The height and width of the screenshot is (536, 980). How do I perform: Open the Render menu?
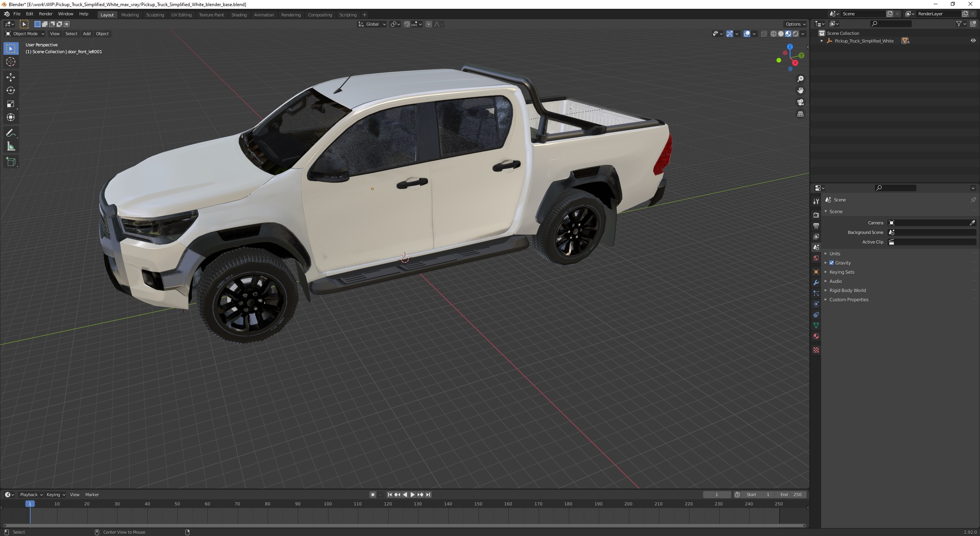click(x=46, y=14)
